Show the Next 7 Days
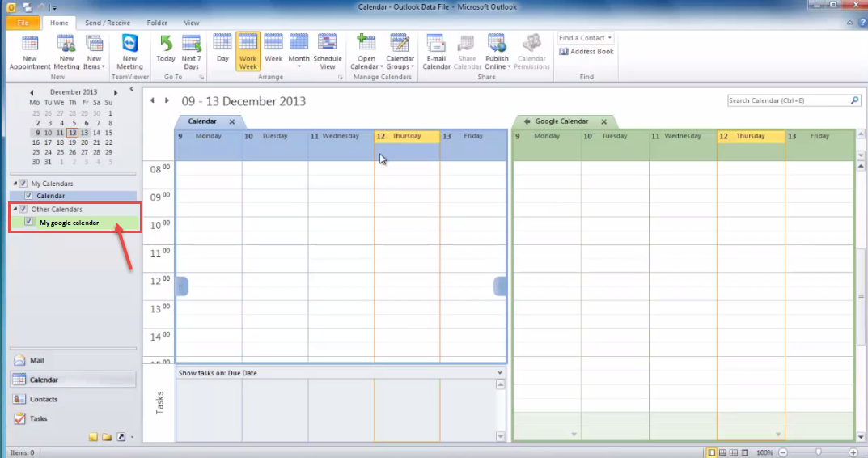Screen dimensions: 868x458 point(191,52)
